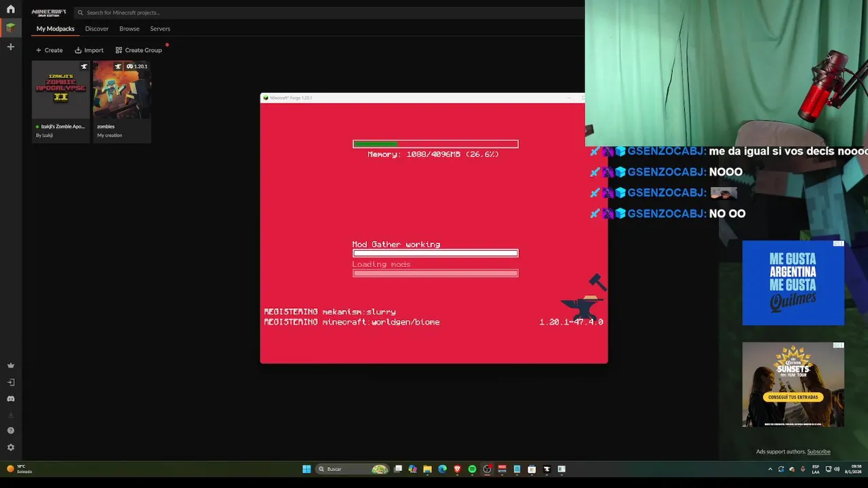Select the Minecraft grass block game icon
Screen dimensions: 868x488
click(10, 28)
